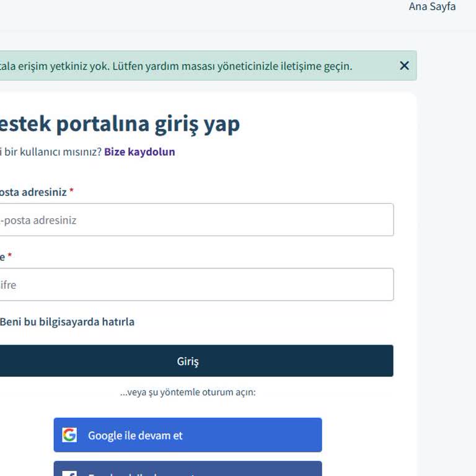Screen dimensions: 476x476
Task: Submit the form with the Giriş button
Action: pyautogui.click(x=196, y=361)
